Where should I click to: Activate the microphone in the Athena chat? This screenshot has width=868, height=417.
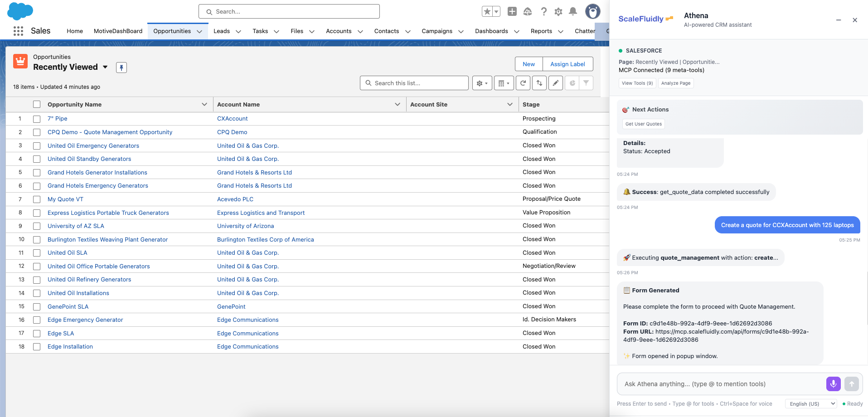pyautogui.click(x=833, y=384)
